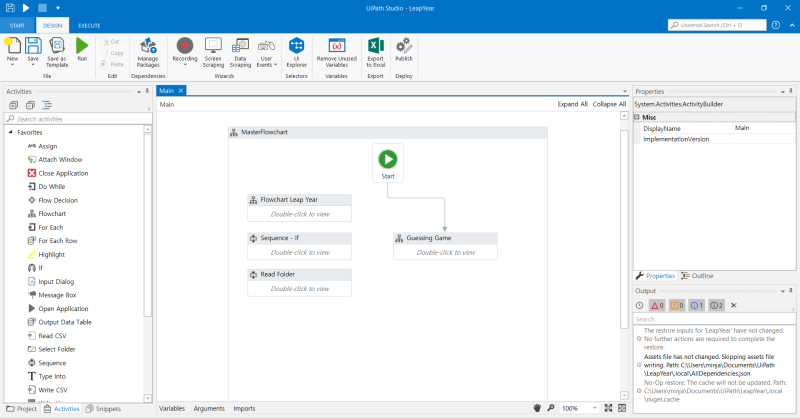Switch to the START tab
This screenshot has width=800, height=419.
pyautogui.click(x=17, y=26)
